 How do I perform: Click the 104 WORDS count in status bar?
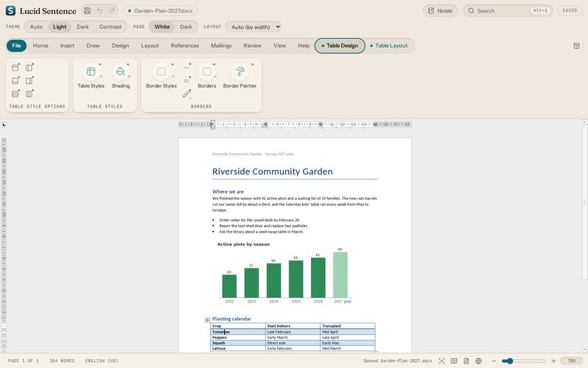pyautogui.click(x=62, y=361)
